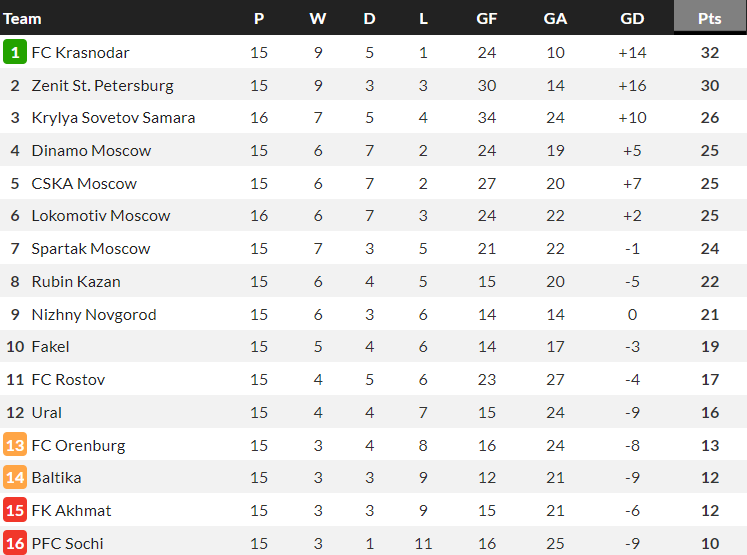Click the Team column header
Viewport: 747px width, 555px height.
(23, 18)
